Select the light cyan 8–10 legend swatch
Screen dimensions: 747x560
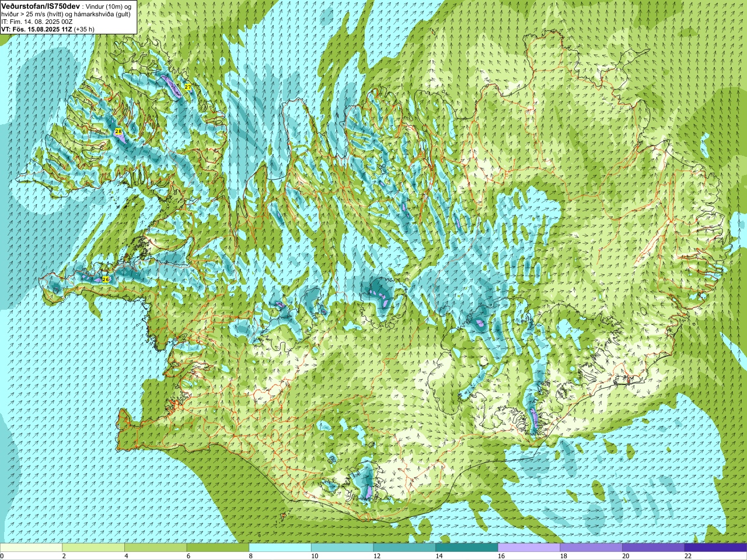point(280,548)
